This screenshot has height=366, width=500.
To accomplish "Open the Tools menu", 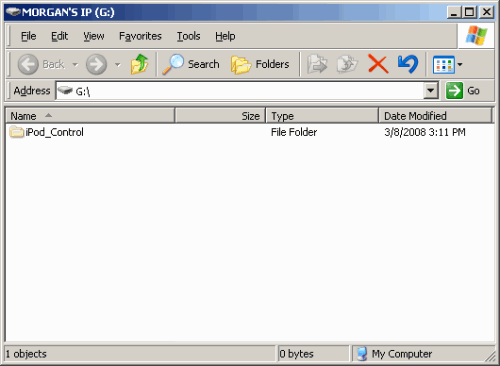I will pos(188,36).
